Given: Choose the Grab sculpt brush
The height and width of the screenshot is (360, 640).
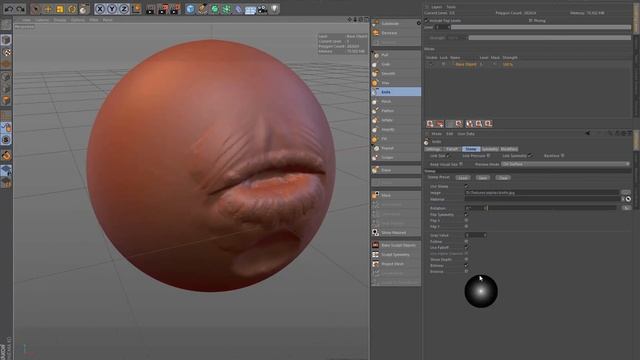Looking at the screenshot, I should [x=396, y=64].
